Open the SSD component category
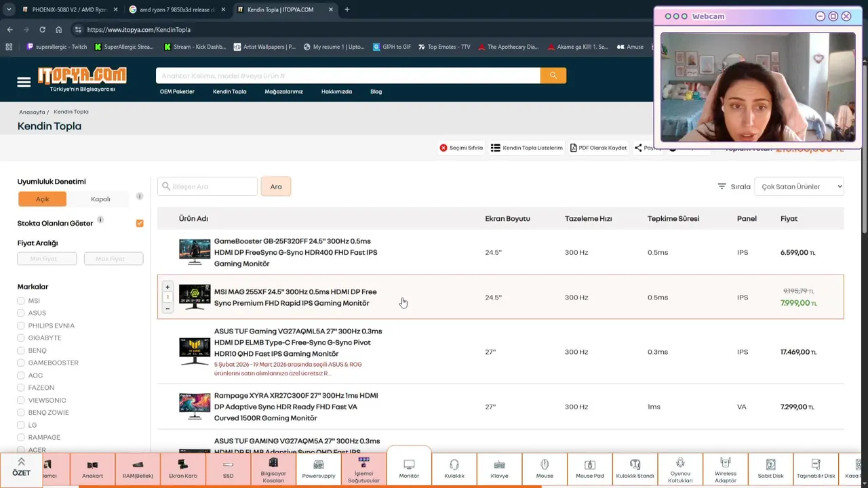Image resolution: width=868 pixels, height=488 pixels. [228, 469]
